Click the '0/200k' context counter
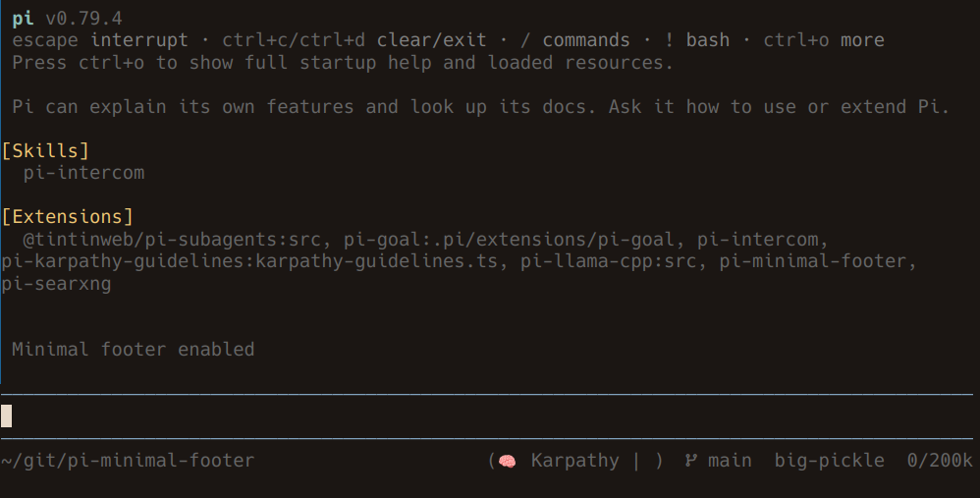980x498 pixels. pos(940,461)
